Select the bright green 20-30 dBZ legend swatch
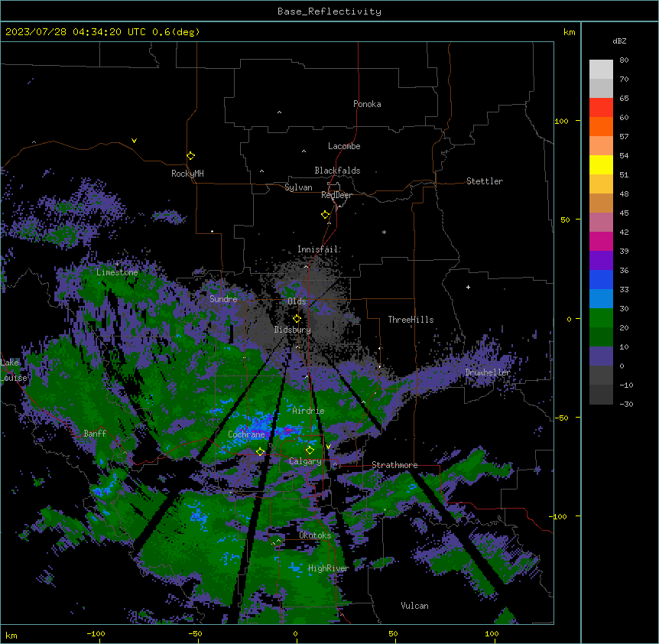659x644 pixels. [601, 318]
